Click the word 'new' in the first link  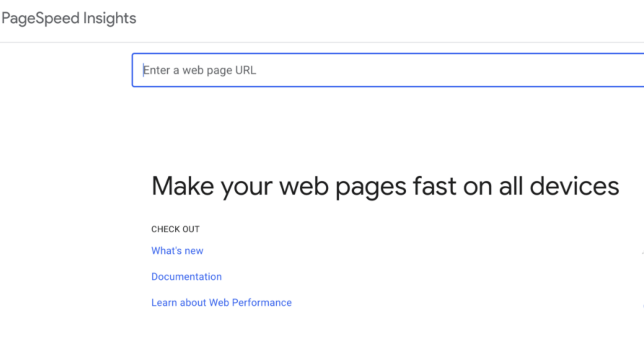[x=194, y=251]
